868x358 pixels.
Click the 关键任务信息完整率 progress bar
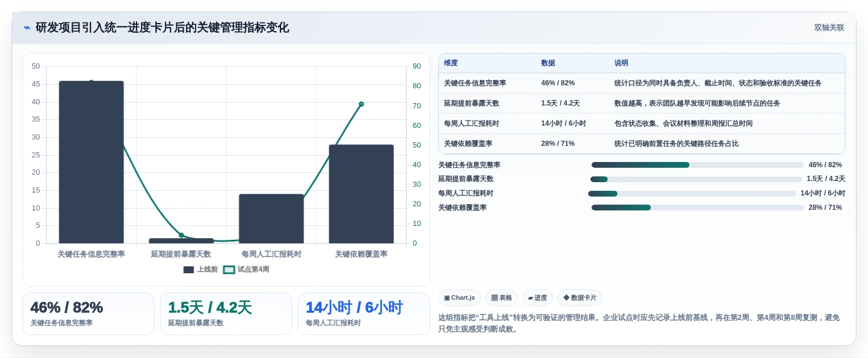[698, 165]
